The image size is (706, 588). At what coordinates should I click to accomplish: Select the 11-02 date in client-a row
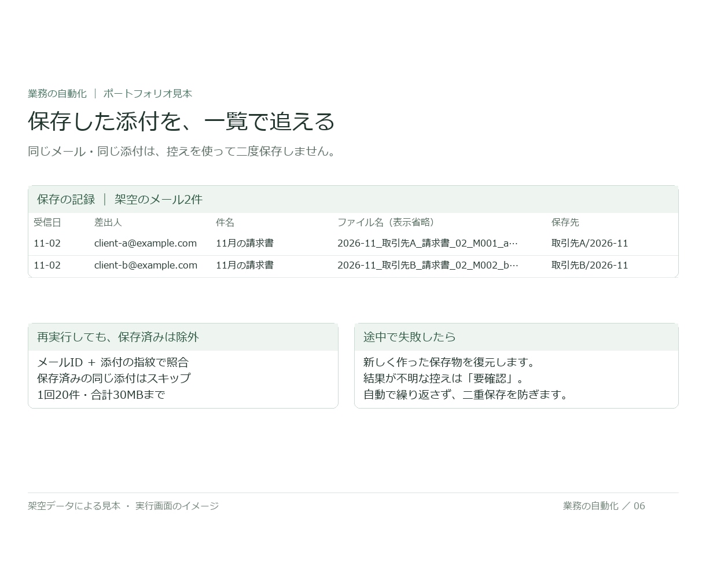coord(47,244)
